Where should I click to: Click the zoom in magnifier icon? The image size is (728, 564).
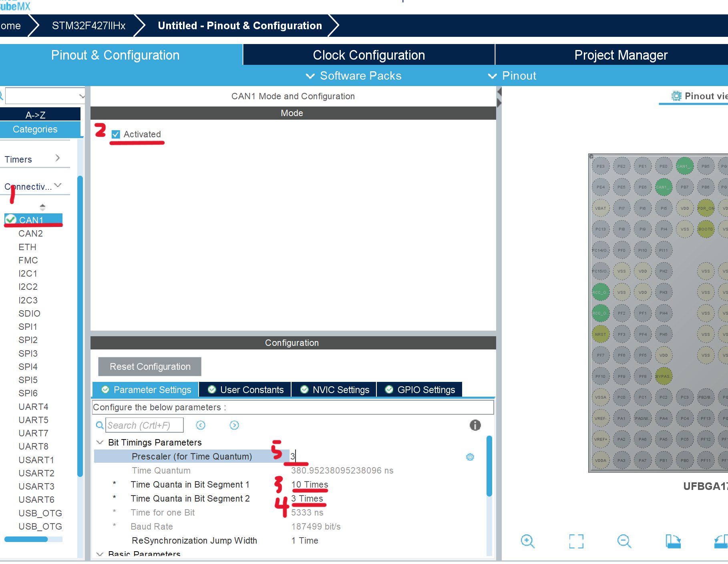click(527, 541)
